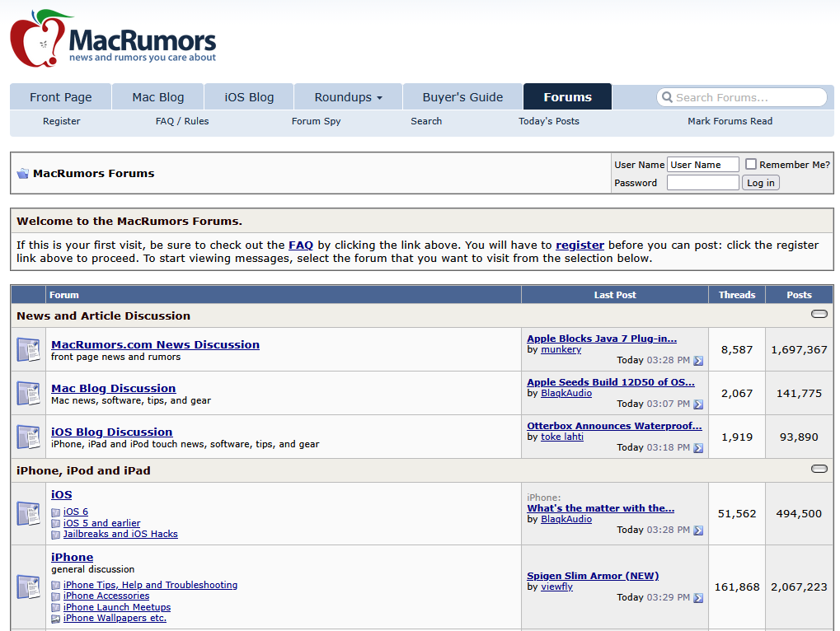Click the iOS 5 and earlier subforum icon
The height and width of the screenshot is (631, 840).
[56, 523]
